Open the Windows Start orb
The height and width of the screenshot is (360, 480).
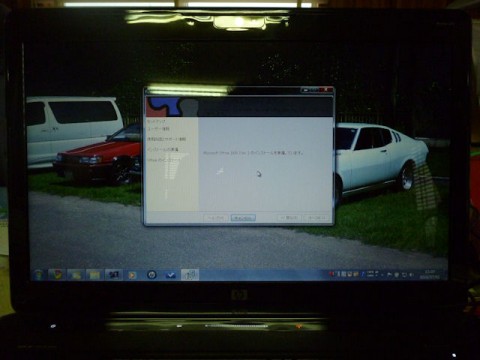(x=38, y=275)
